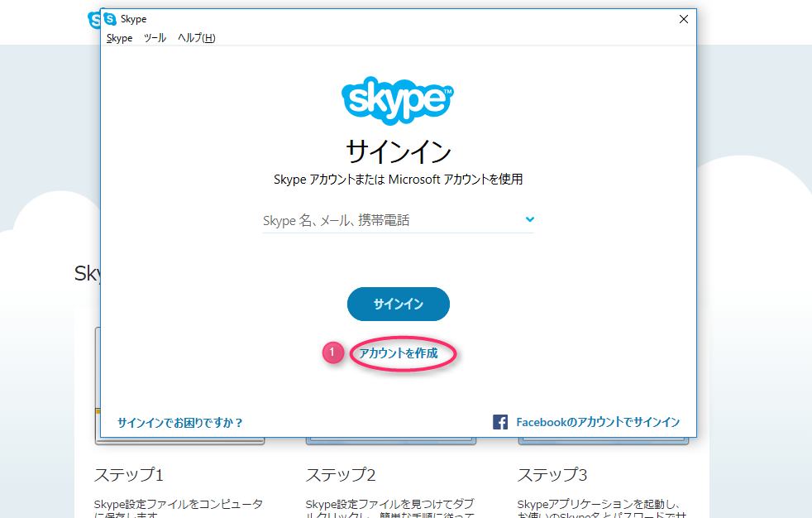This screenshot has width=812, height=518.
Task: Open the Skype menu in the menu bar
Action: (x=120, y=38)
